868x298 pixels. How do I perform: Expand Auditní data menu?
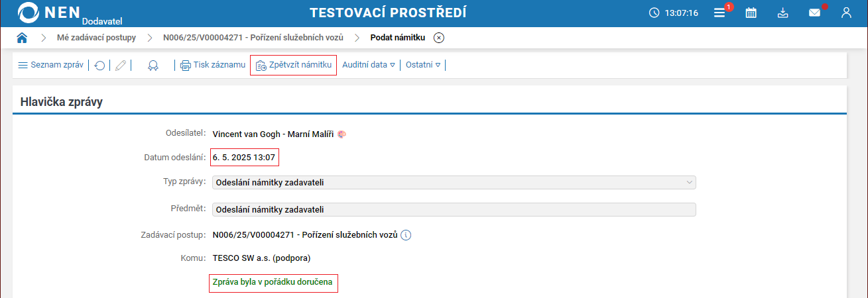point(369,65)
